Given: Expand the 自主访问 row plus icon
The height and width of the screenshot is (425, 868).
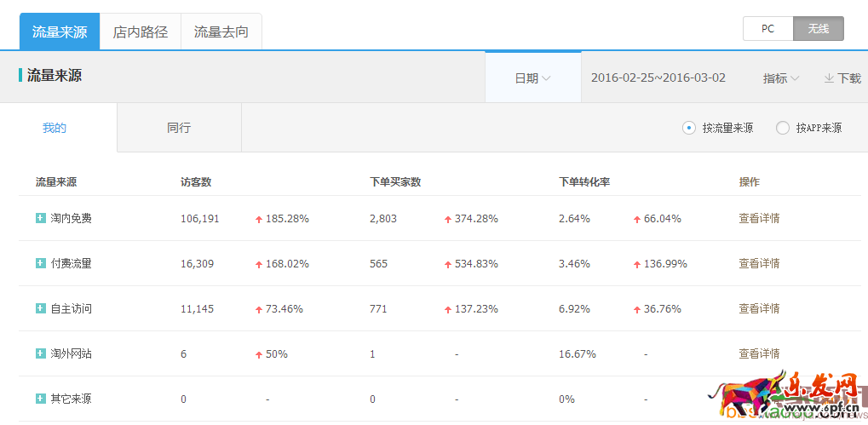Looking at the screenshot, I should [40, 308].
